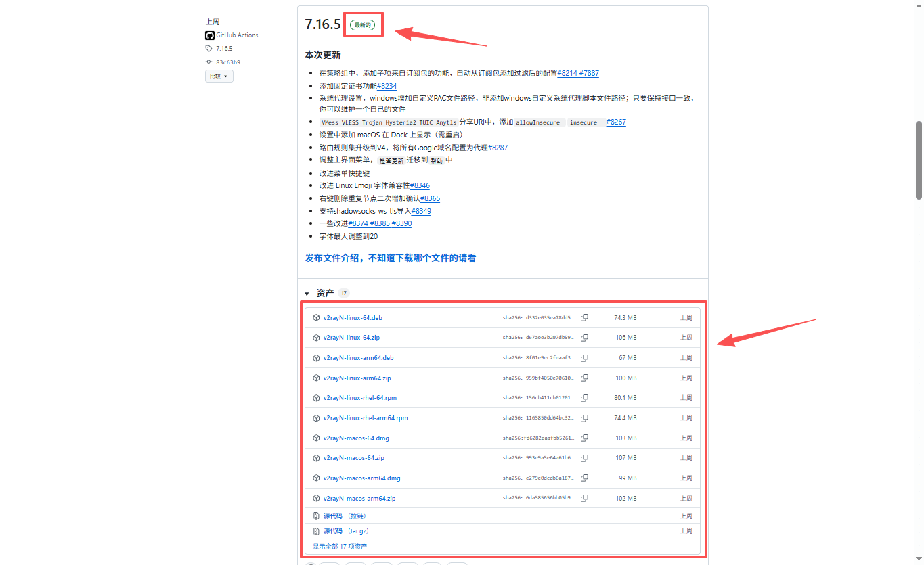
Task: Download v2rayN-macos-arm64.dmg
Action: pos(361,478)
